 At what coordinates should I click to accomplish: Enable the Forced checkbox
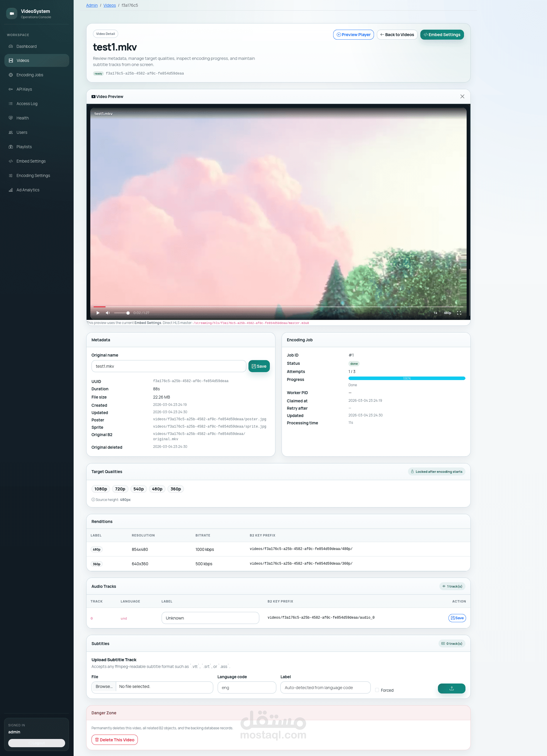click(377, 691)
